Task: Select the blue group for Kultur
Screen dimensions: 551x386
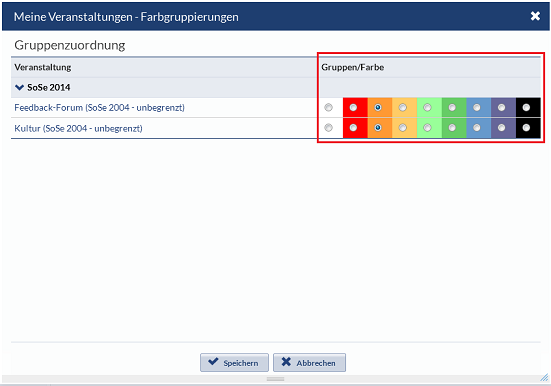Action: 477,128
